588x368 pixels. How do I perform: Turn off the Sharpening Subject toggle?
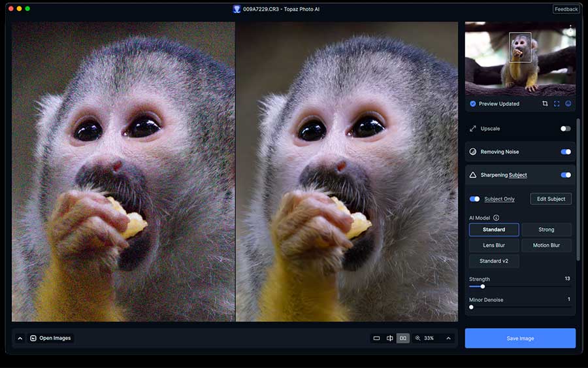click(565, 175)
